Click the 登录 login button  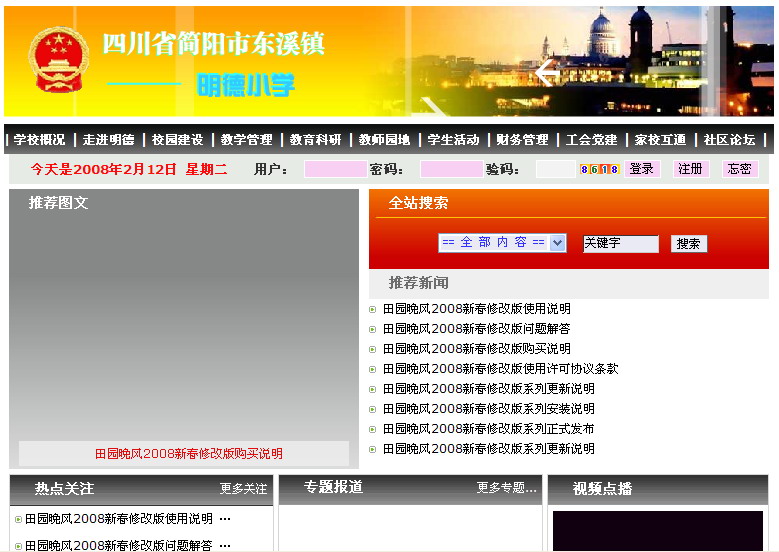[x=642, y=169]
